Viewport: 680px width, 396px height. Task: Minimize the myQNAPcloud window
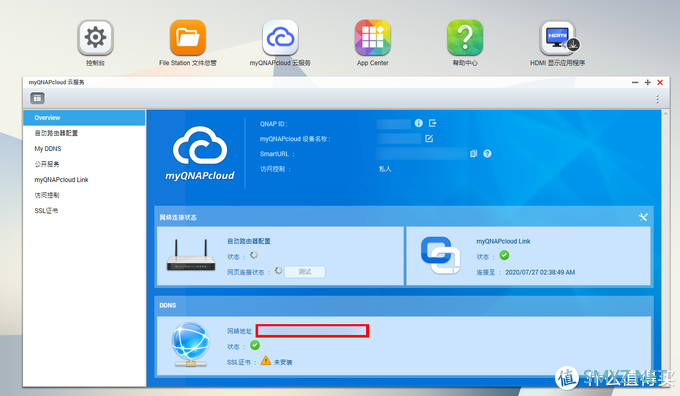(635, 82)
